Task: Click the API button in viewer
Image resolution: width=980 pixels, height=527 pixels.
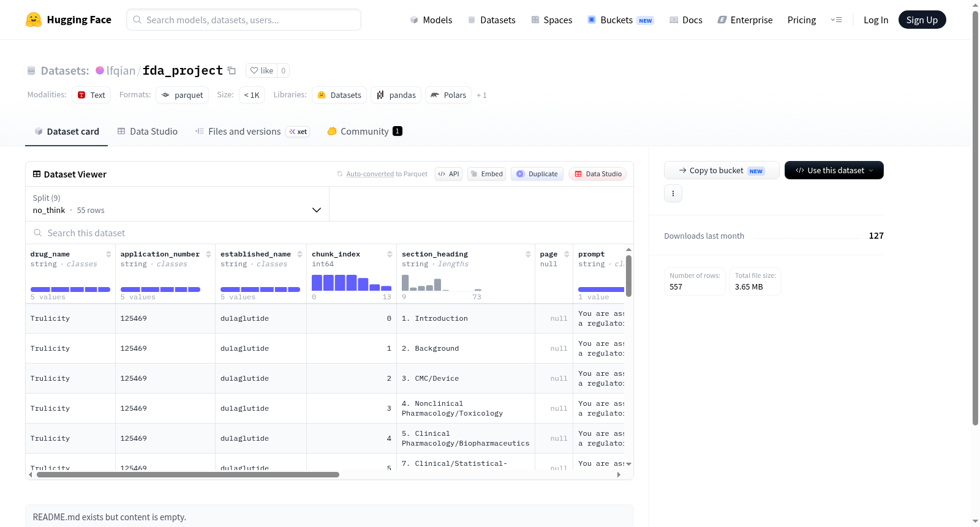Action: [448, 174]
